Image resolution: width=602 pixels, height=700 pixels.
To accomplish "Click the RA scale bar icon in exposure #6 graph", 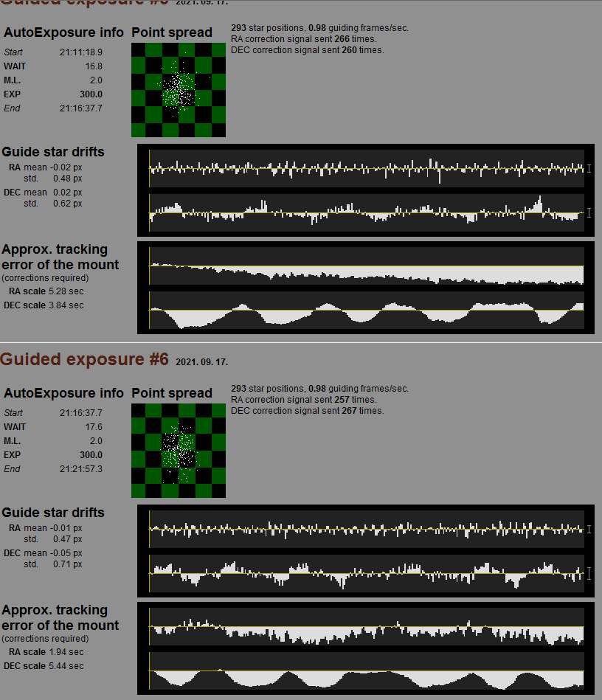I will pos(589,529).
